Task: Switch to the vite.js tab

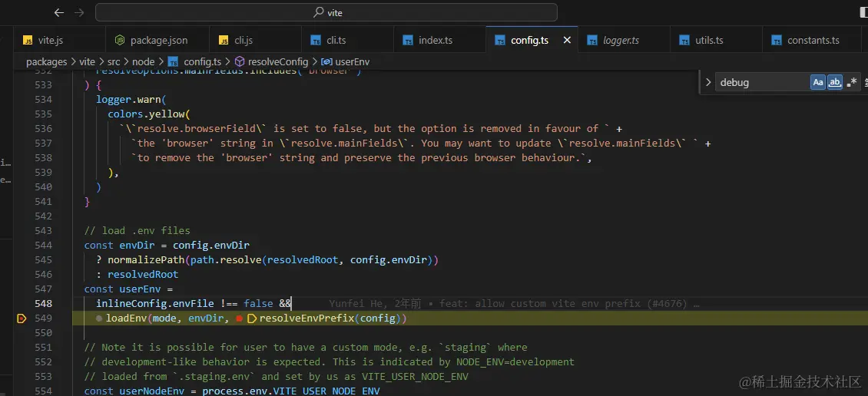Action: tap(59, 41)
